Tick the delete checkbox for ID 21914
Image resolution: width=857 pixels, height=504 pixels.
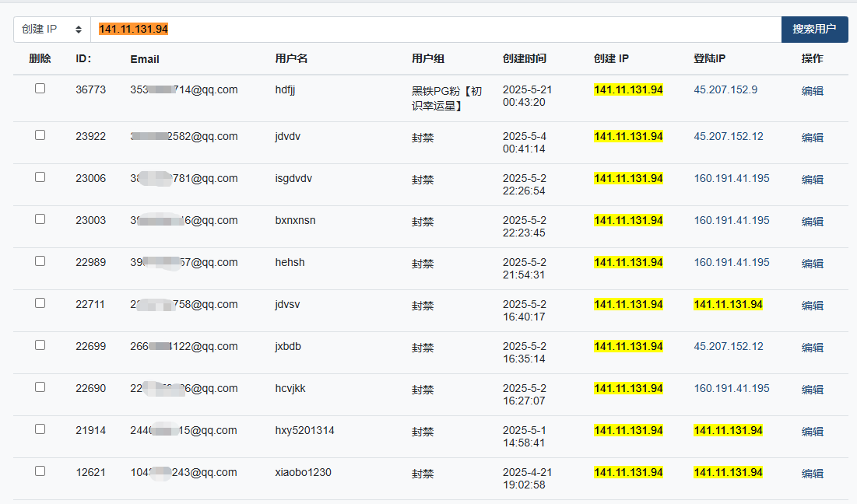coord(40,429)
